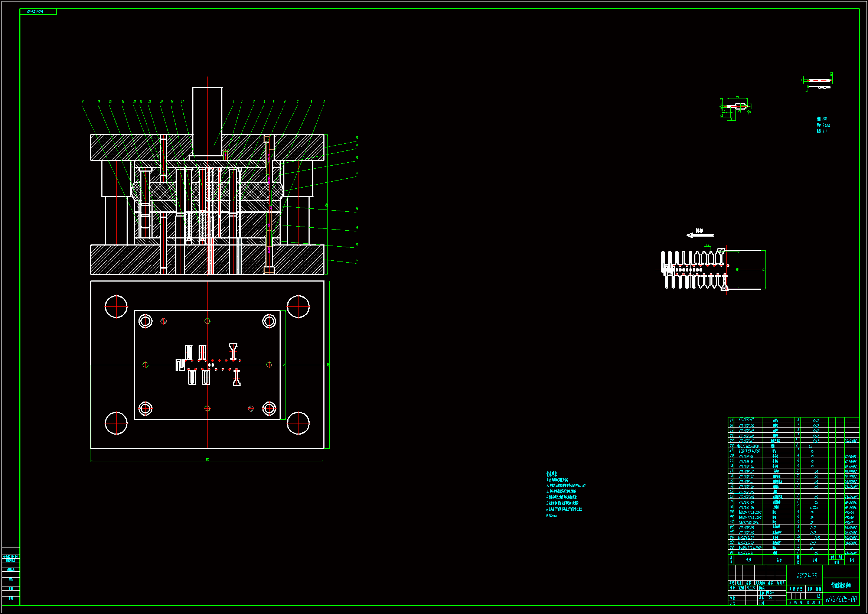Select the 0.025mm tolerance text line
Image resolution: width=868 pixels, height=614 pixels.
point(551,515)
